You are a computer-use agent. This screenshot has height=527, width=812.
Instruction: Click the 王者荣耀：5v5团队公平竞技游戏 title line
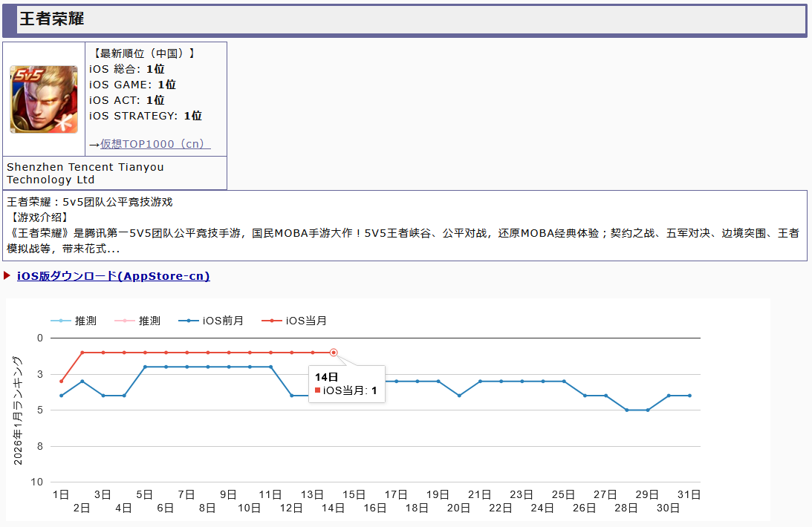[x=90, y=202]
